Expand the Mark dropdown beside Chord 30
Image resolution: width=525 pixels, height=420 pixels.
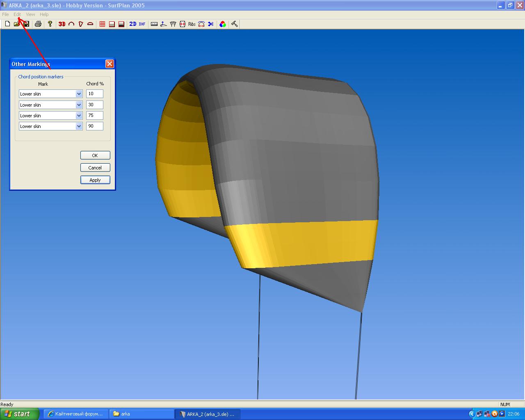coord(79,105)
